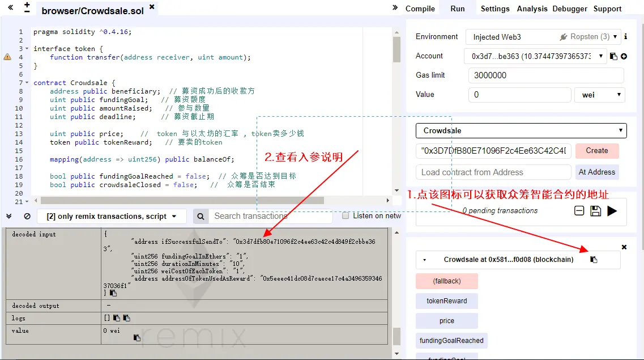Click the Gas limit field showing 3000000
The width and height of the screenshot is (644, 360).
tap(546, 75)
